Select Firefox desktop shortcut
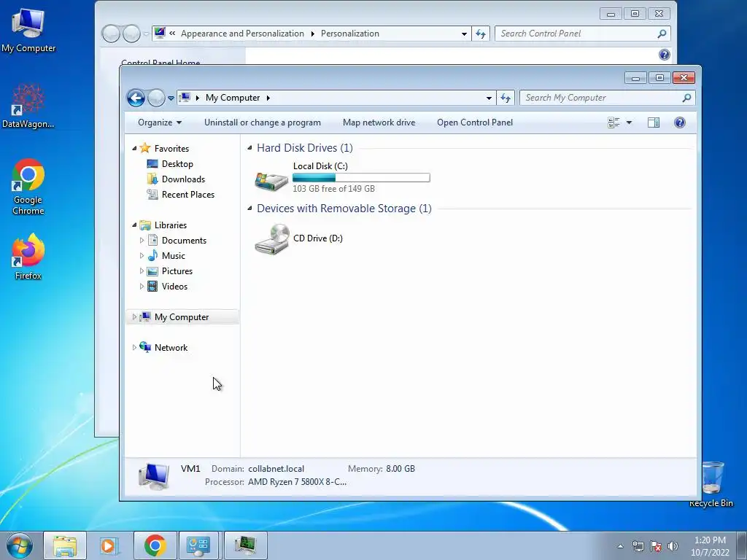 point(28,256)
